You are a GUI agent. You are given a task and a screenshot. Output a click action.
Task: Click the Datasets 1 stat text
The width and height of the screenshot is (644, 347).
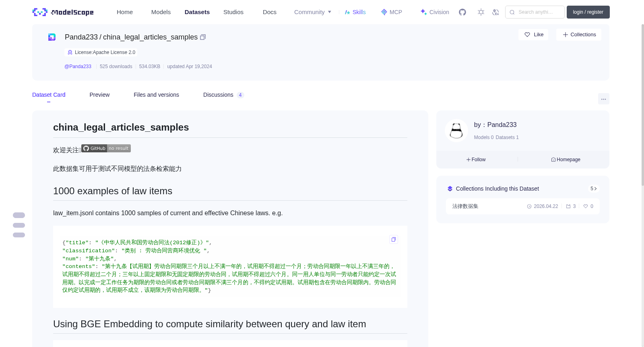(507, 137)
